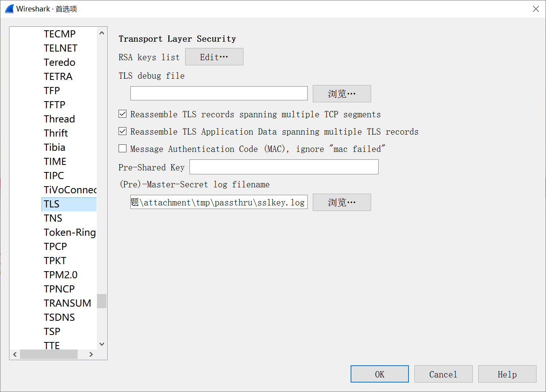Select TPKT protocol entry
The image size is (546, 392).
click(55, 261)
